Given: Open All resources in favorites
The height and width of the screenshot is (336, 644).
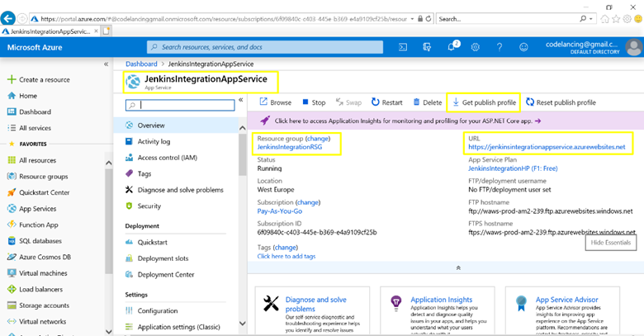Looking at the screenshot, I should point(31,160).
